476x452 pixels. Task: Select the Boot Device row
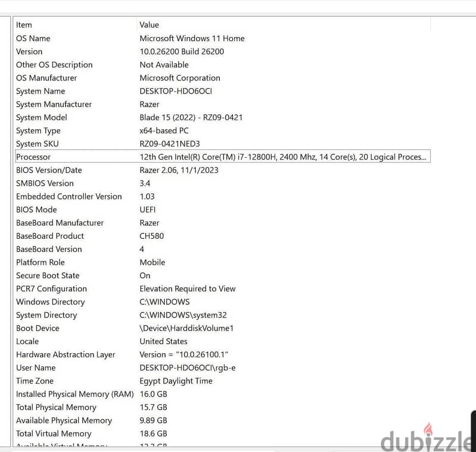tap(223, 328)
